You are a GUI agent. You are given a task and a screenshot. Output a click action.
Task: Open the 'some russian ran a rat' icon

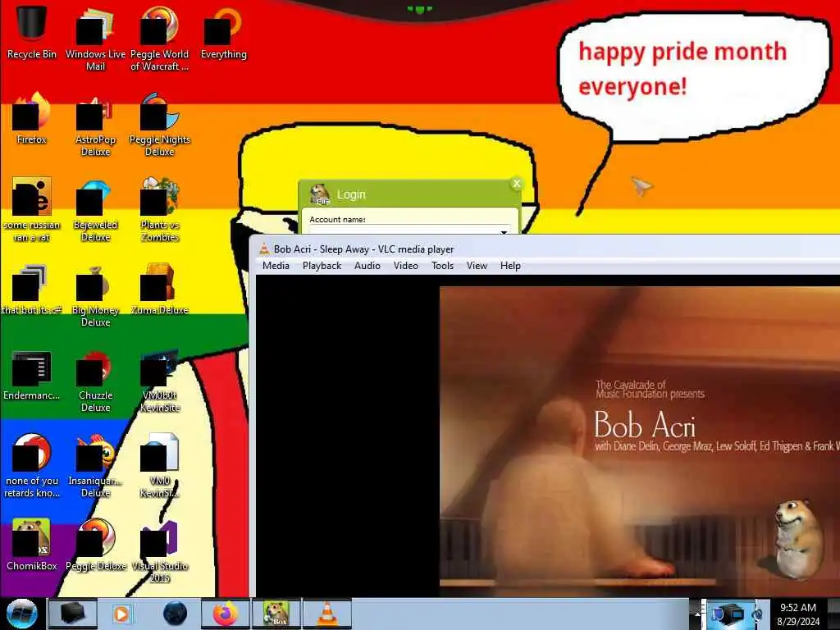point(31,209)
